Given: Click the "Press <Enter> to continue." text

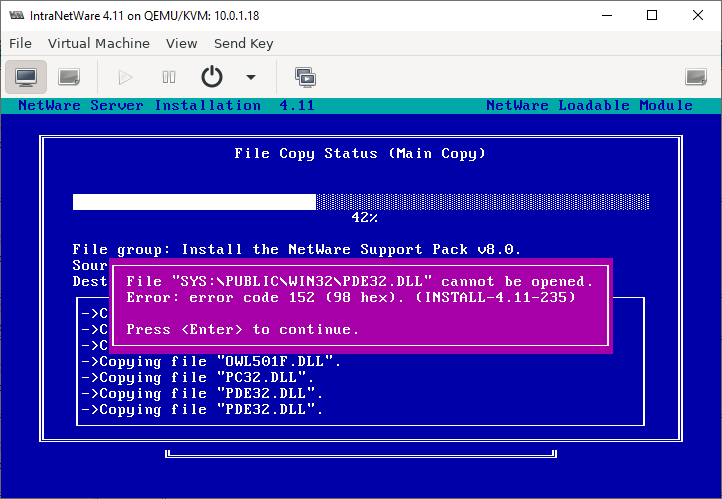Looking at the screenshot, I should click(x=242, y=330).
